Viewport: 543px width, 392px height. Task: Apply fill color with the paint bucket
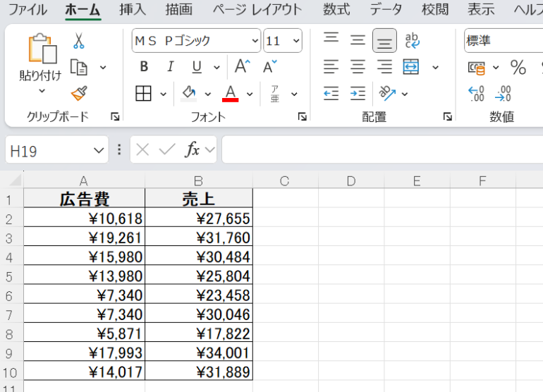pyautogui.click(x=189, y=94)
